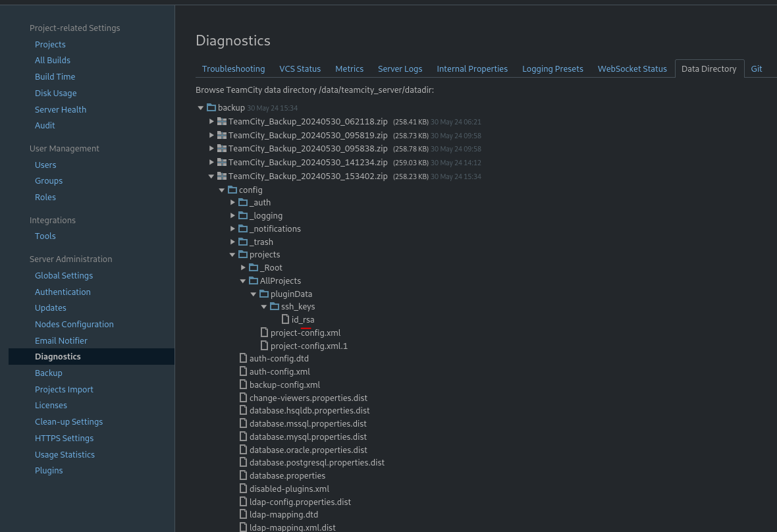This screenshot has width=777, height=532.
Task: Collapse TeamCity_Backup_20240530_153402.zip arrow
Action: (x=211, y=176)
